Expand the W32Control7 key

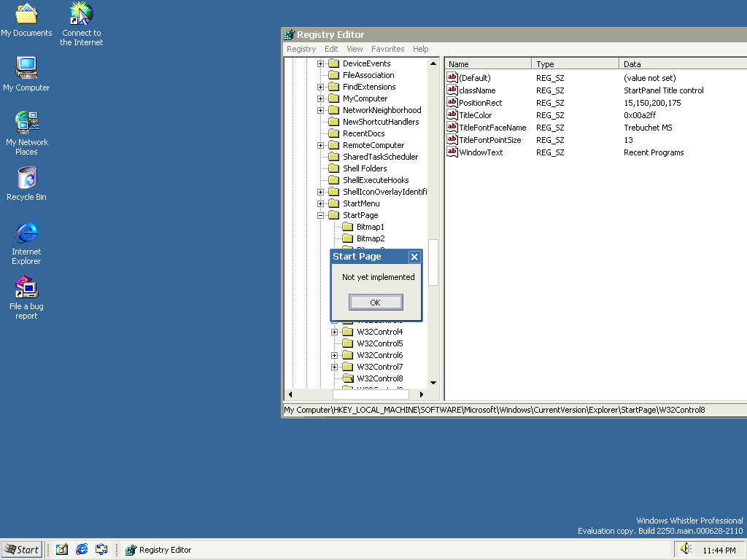click(334, 367)
